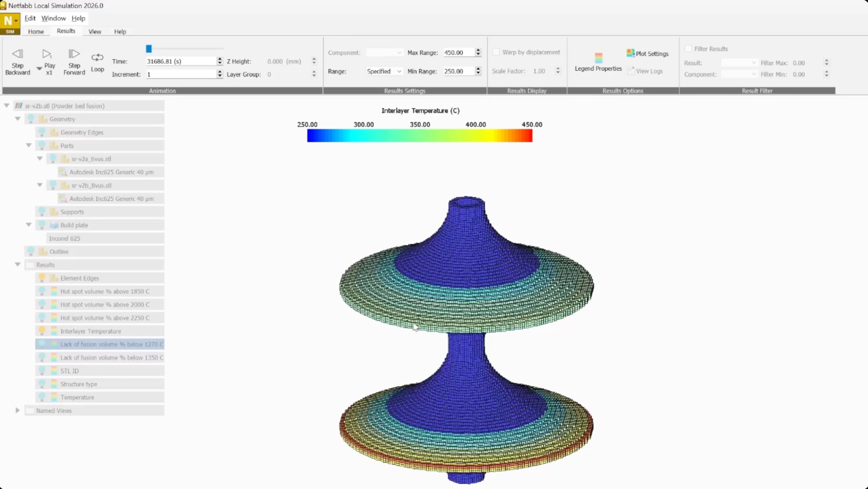Image resolution: width=868 pixels, height=489 pixels.
Task: Open the Results Settings Component dropdown
Action: pyautogui.click(x=384, y=52)
